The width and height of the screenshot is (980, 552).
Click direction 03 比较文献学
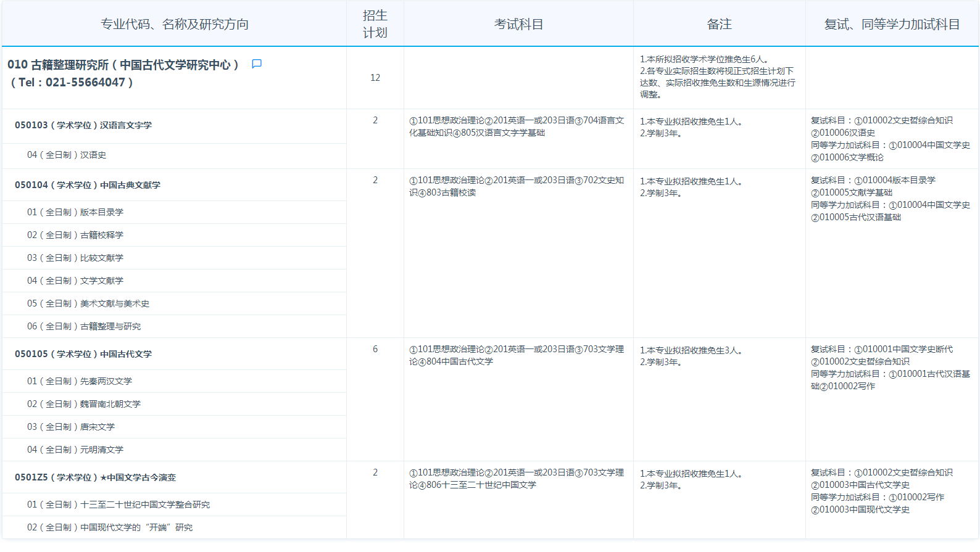[x=75, y=258]
